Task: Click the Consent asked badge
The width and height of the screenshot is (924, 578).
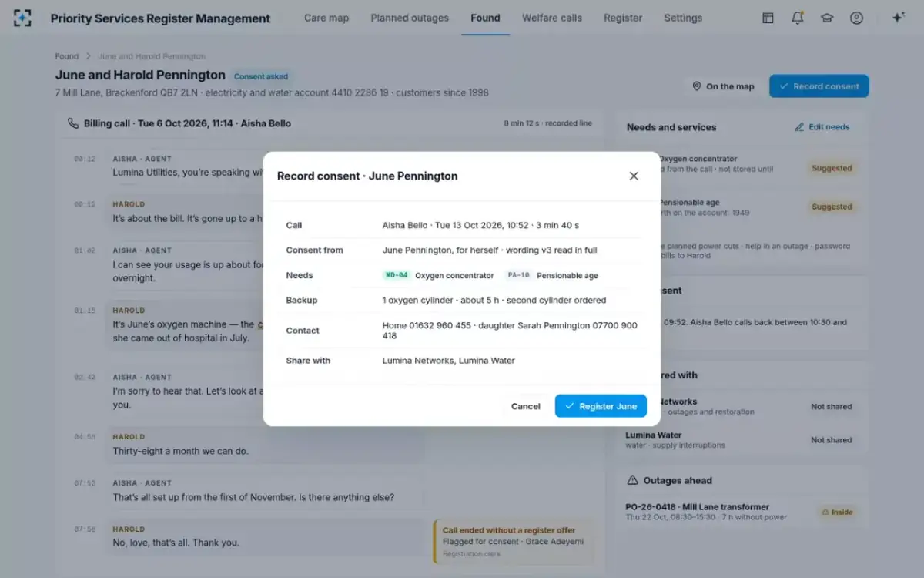Action: (261, 76)
